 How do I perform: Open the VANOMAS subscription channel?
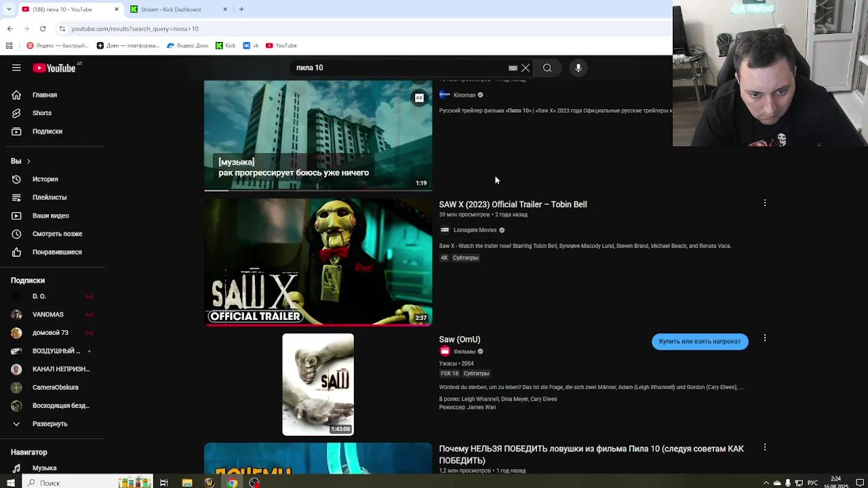pyautogui.click(x=47, y=314)
